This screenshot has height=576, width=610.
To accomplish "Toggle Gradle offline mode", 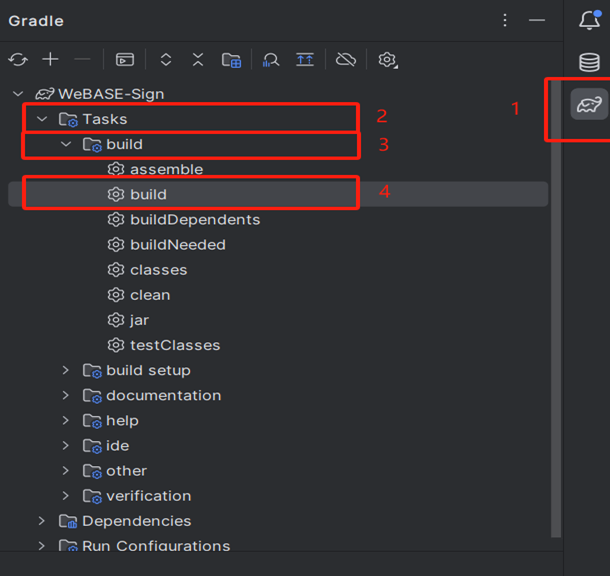I will coord(346,60).
